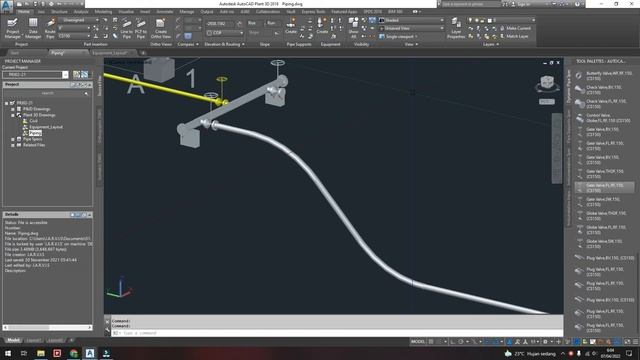Click Create in Pipe Supports panel
The height and width of the screenshot is (360, 640).
291,25
